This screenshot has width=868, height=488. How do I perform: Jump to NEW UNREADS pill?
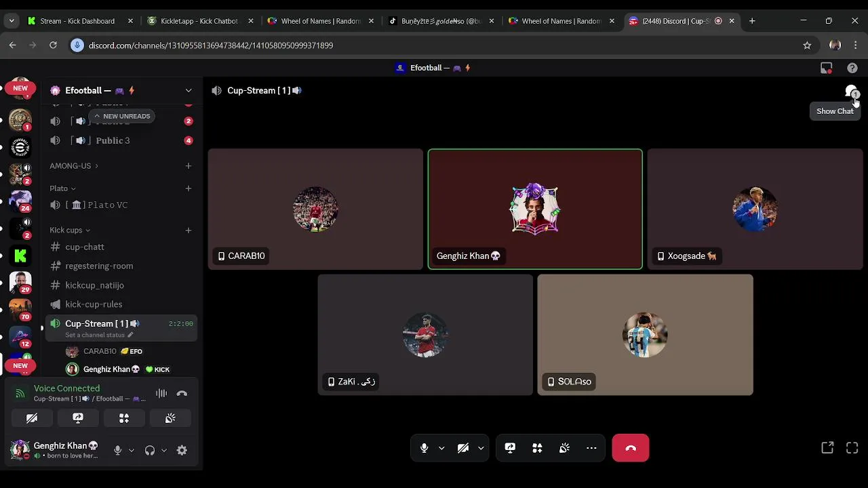(121, 116)
